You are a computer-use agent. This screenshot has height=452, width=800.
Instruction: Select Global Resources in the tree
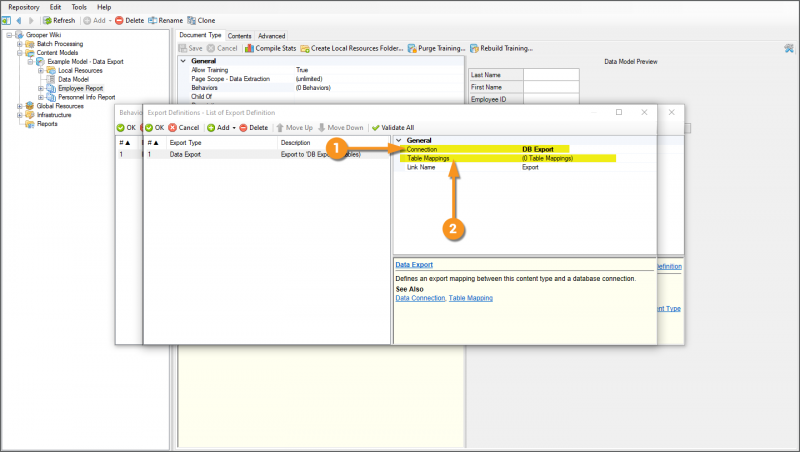pos(60,106)
